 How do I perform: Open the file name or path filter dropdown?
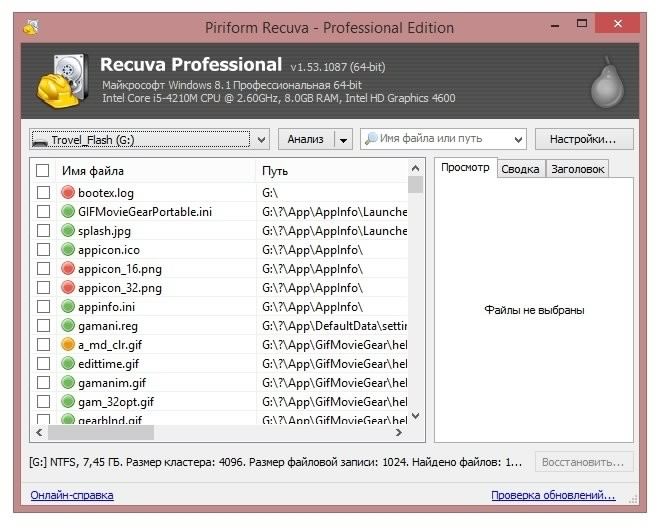517,139
